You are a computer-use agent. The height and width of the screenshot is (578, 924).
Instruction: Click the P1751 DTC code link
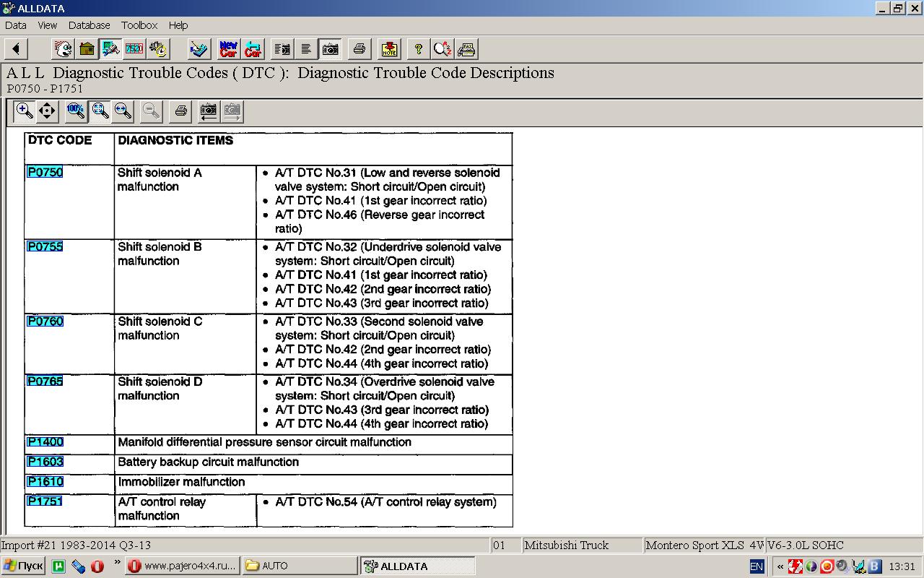[45, 501]
